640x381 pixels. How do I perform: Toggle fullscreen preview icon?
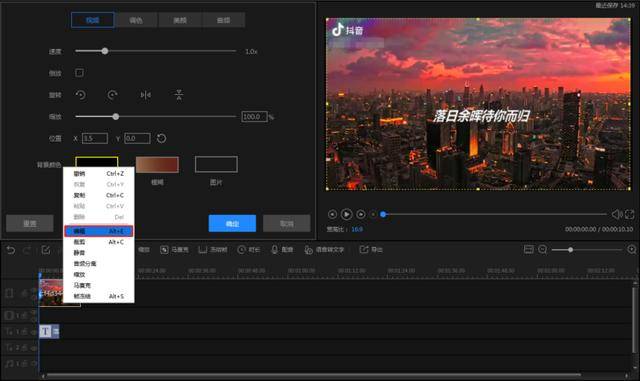point(629,214)
